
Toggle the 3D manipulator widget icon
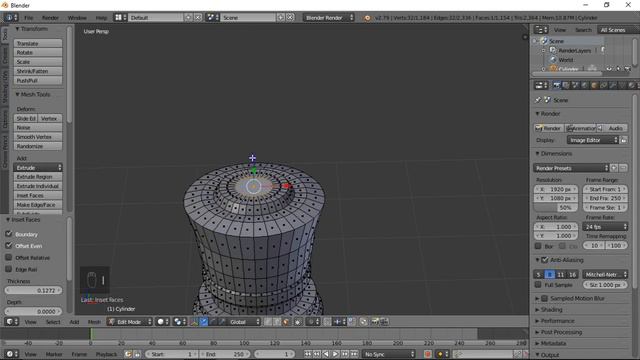[x=194, y=322]
